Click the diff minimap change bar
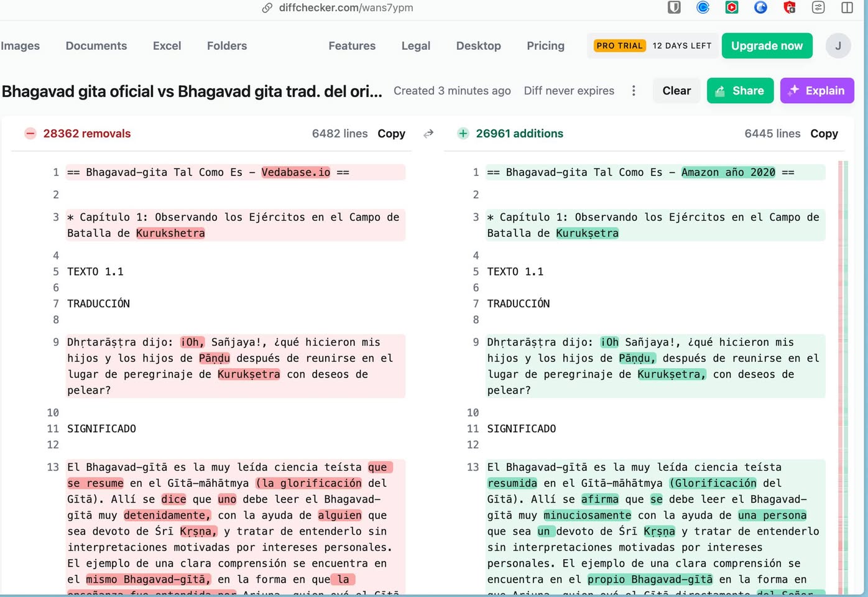Viewport: 868px width, 597px height. pyautogui.click(x=843, y=373)
